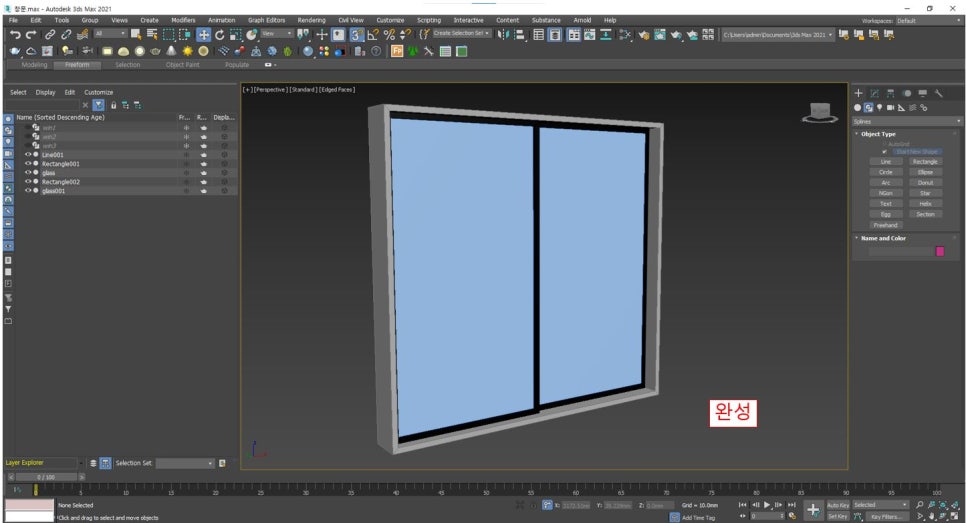The width and height of the screenshot is (966, 523).
Task: Open the Create tab plus icon in Command Panel
Action: click(858, 93)
